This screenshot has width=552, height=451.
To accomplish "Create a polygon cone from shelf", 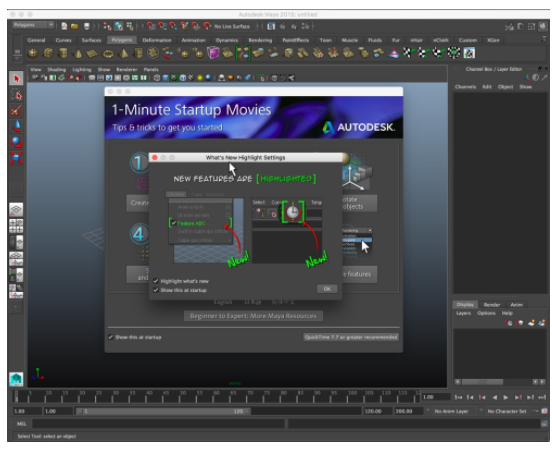I will click(x=78, y=53).
